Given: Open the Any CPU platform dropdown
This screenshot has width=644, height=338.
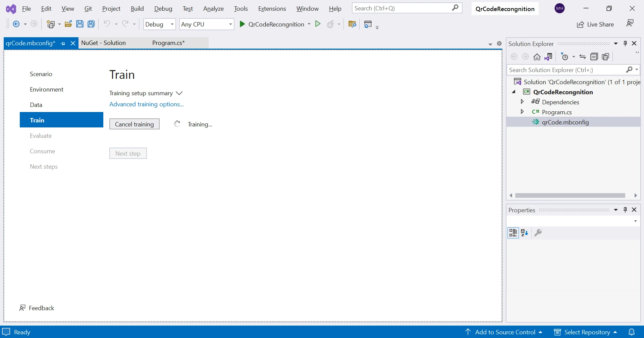Looking at the screenshot, I should [x=206, y=24].
